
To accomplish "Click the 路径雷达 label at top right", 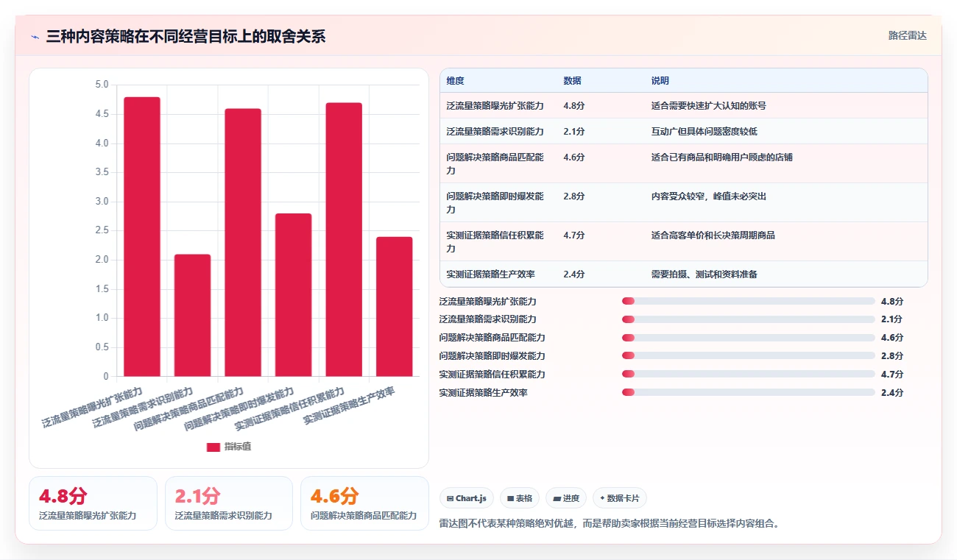I will pos(907,35).
